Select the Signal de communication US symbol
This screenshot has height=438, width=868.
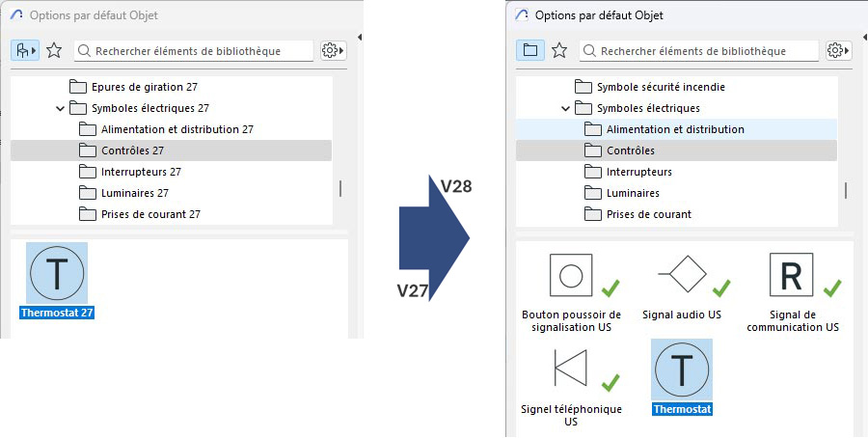click(x=792, y=275)
